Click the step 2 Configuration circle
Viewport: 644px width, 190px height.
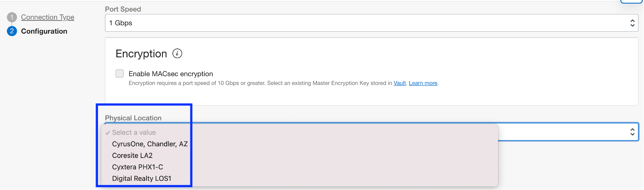pyautogui.click(x=12, y=31)
